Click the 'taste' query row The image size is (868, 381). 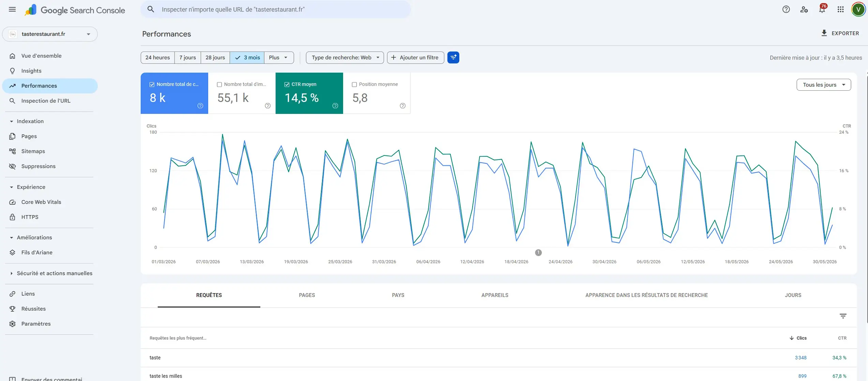tap(498, 358)
